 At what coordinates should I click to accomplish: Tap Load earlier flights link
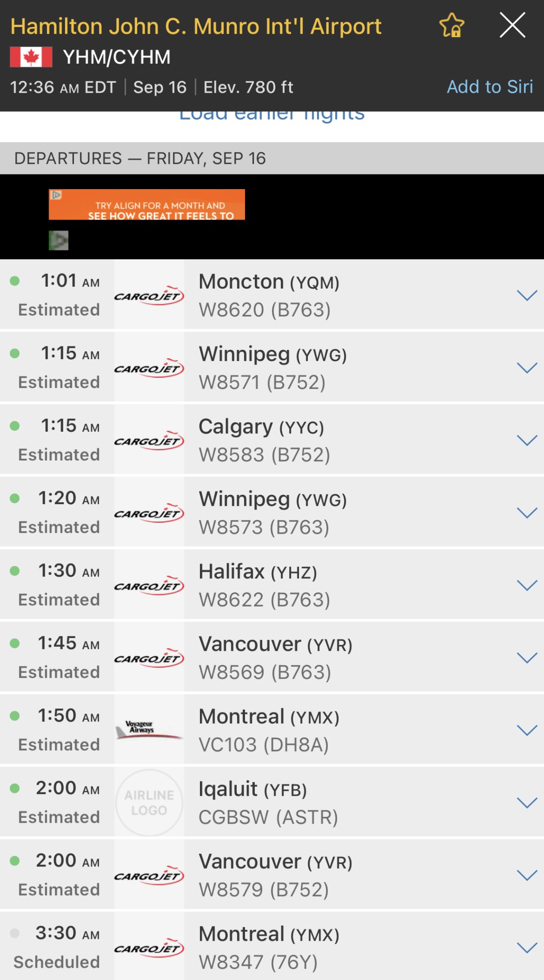[x=272, y=116]
